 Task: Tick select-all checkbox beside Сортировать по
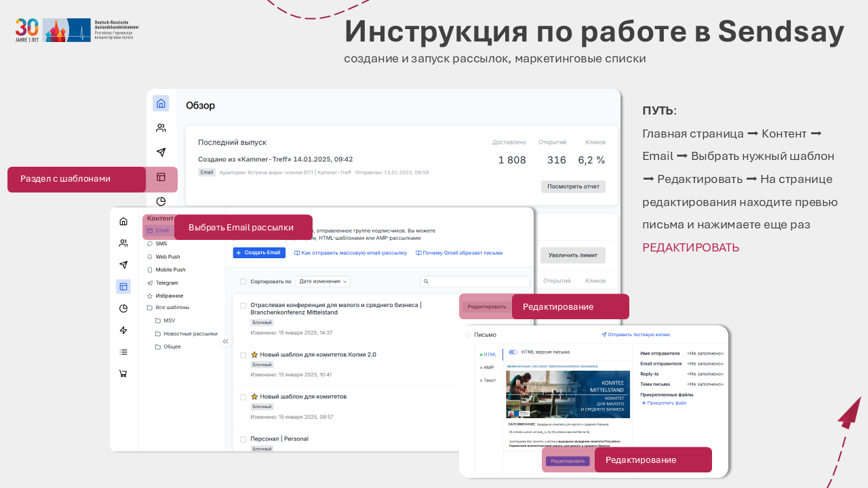tap(243, 281)
